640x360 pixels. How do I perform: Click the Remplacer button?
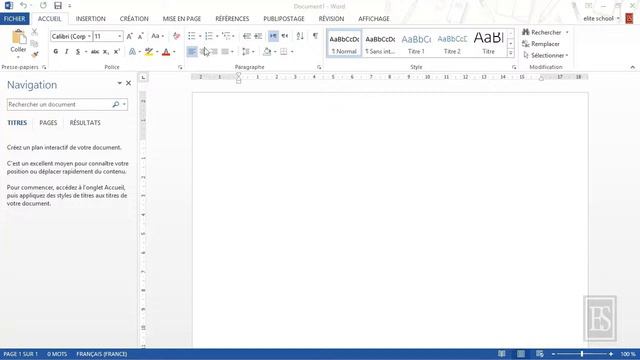[x=541, y=44]
